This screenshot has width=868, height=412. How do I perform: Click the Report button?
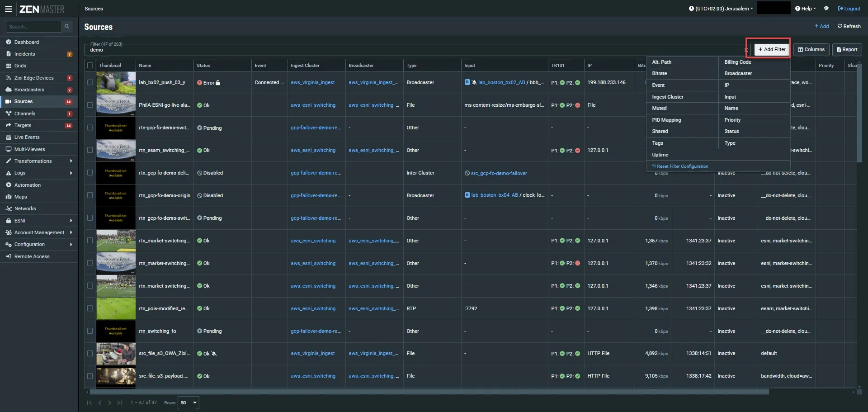[847, 49]
